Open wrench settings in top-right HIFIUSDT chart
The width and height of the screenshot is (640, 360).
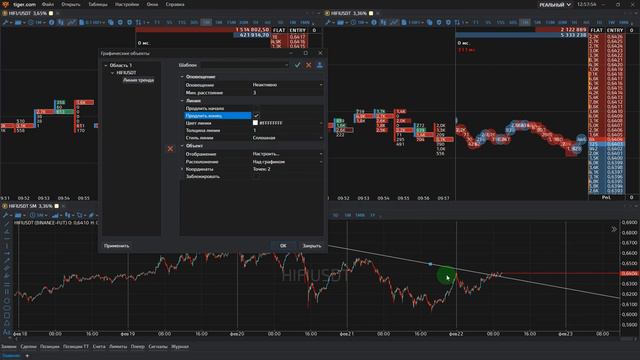[328, 22]
